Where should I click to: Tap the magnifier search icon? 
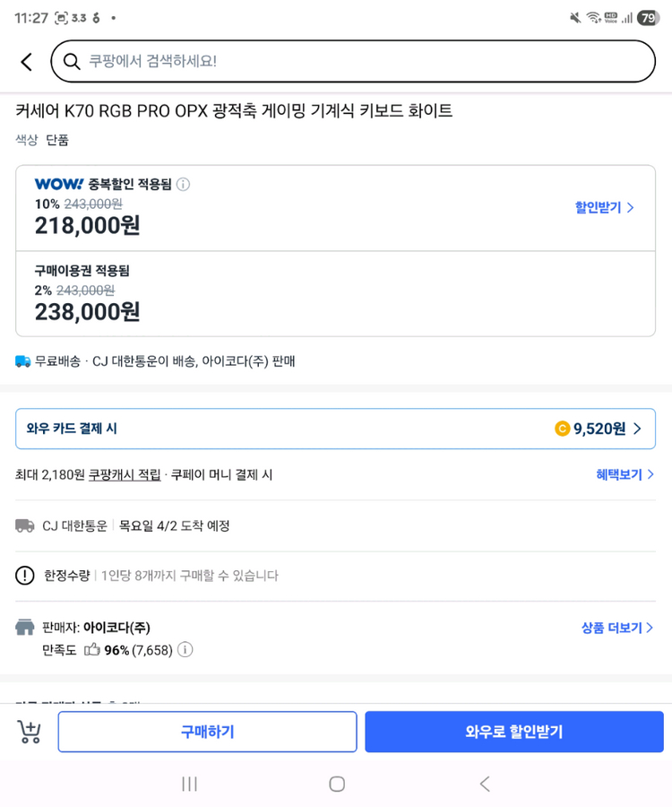pyautogui.click(x=72, y=62)
